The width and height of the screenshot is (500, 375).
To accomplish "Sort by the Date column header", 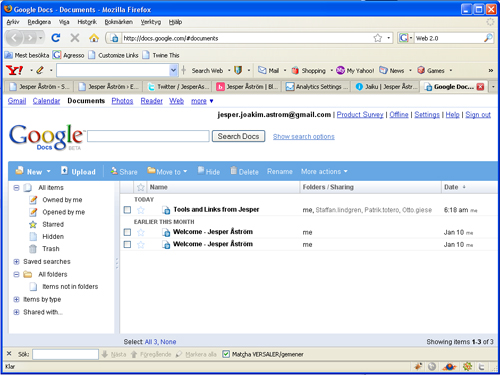I will pos(451,187).
